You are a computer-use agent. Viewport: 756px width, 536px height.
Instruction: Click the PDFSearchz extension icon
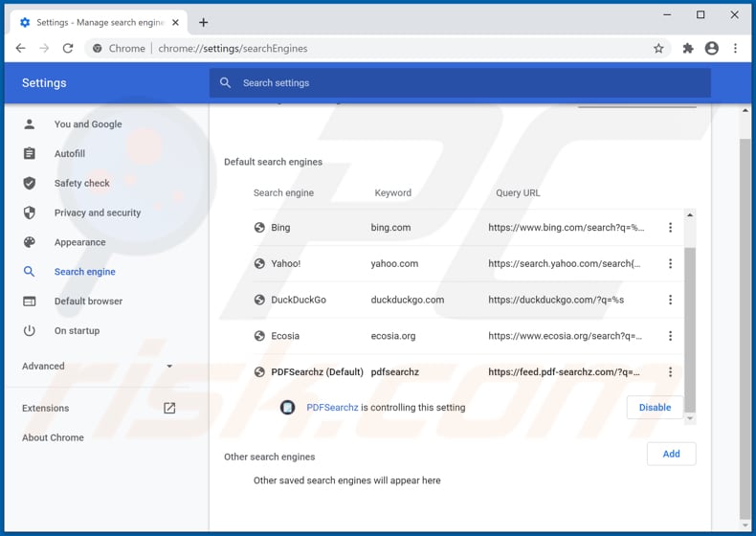(x=287, y=407)
